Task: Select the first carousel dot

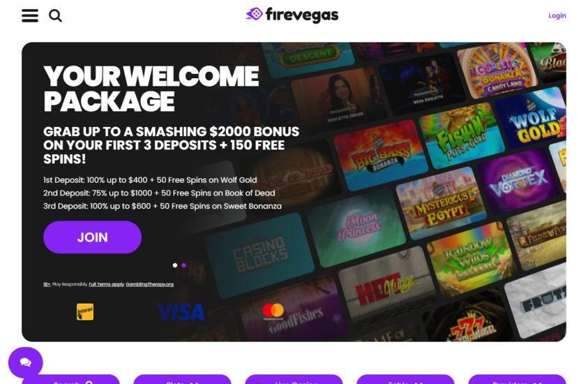Action: 175,265
